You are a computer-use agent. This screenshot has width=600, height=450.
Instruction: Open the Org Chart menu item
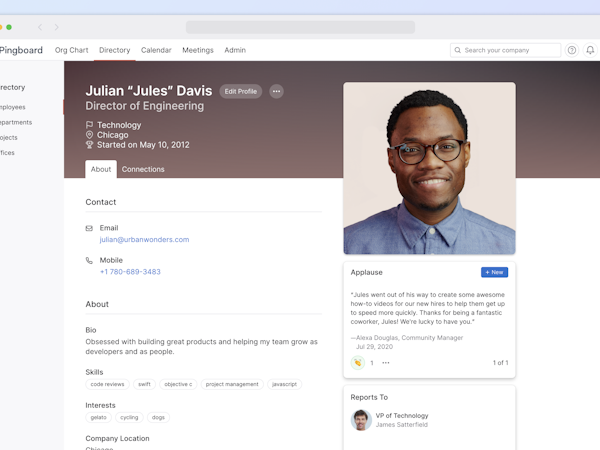(x=72, y=50)
